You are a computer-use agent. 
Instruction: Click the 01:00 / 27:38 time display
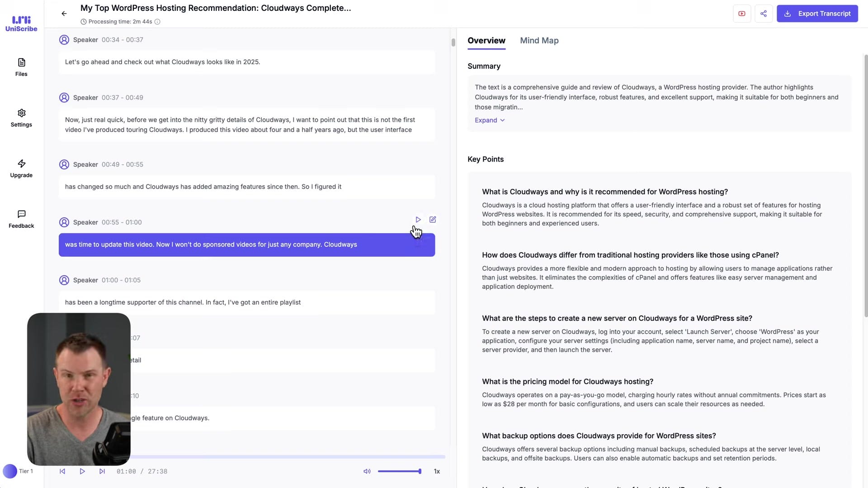[142, 471]
